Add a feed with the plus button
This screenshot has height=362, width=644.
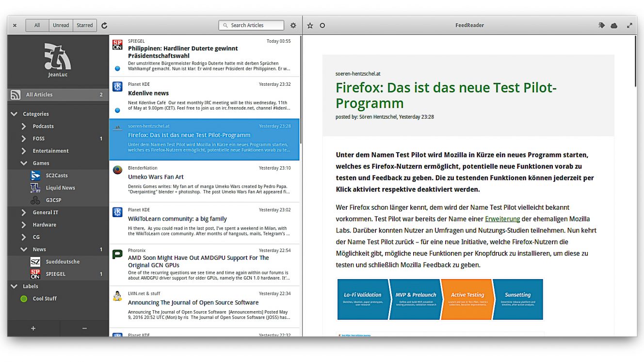pyautogui.click(x=33, y=328)
